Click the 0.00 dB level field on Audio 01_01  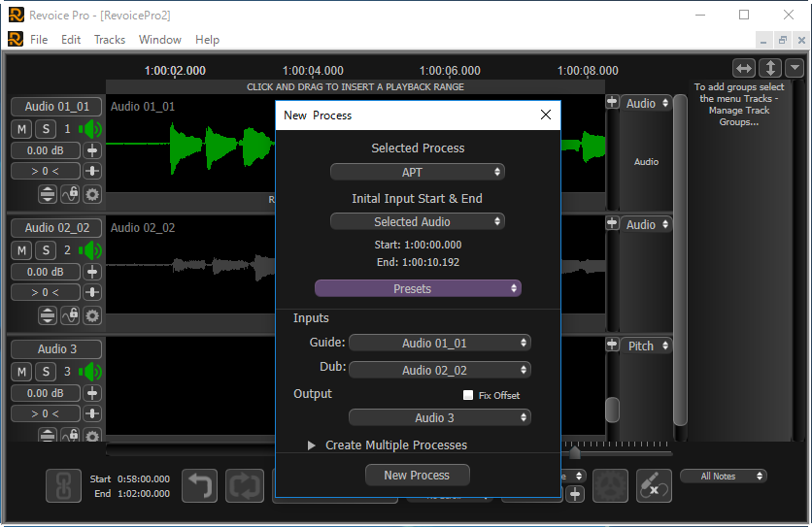(x=46, y=150)
